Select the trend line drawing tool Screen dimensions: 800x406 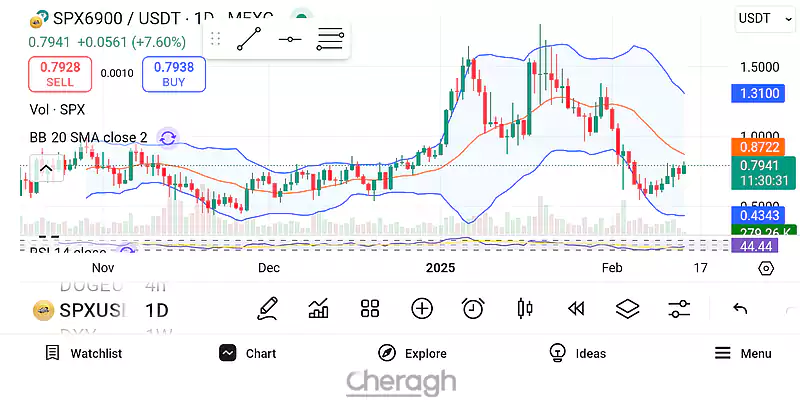coord(249,39)
